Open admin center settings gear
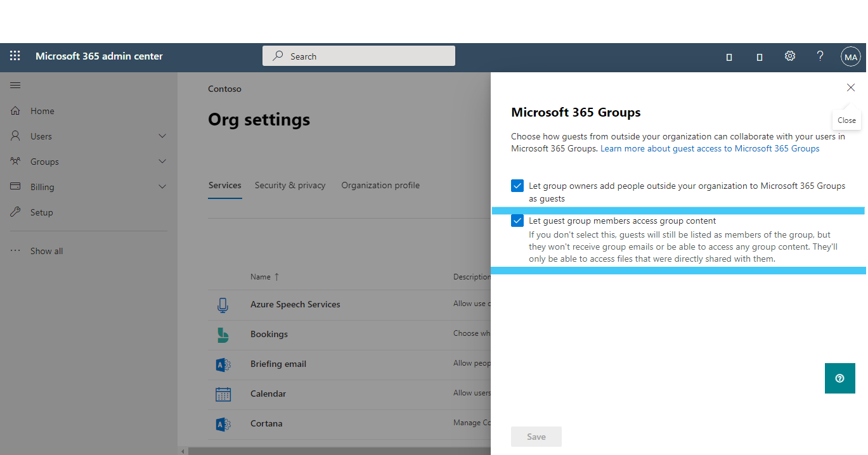 [789, 56]
